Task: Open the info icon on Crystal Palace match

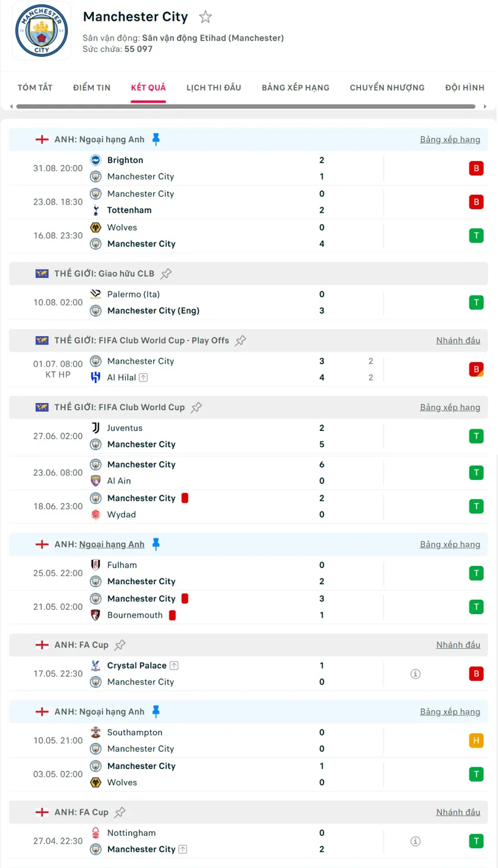Action: click(416, 674)
